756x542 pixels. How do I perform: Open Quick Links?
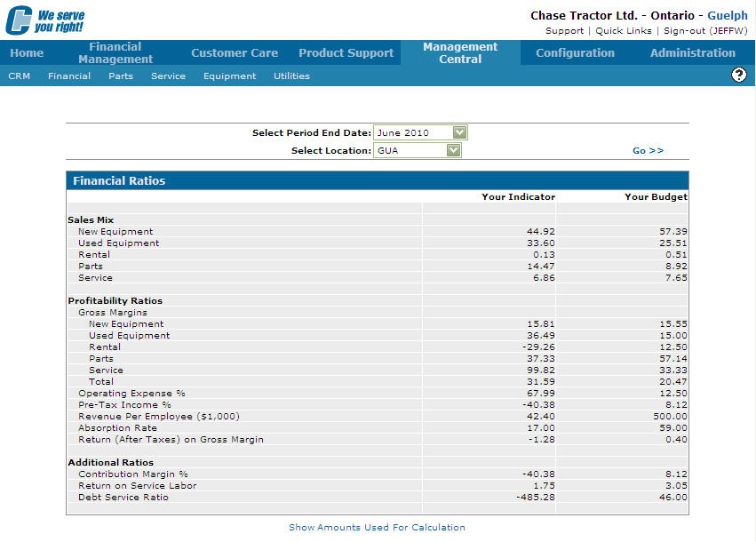click(x=623, y=31)
